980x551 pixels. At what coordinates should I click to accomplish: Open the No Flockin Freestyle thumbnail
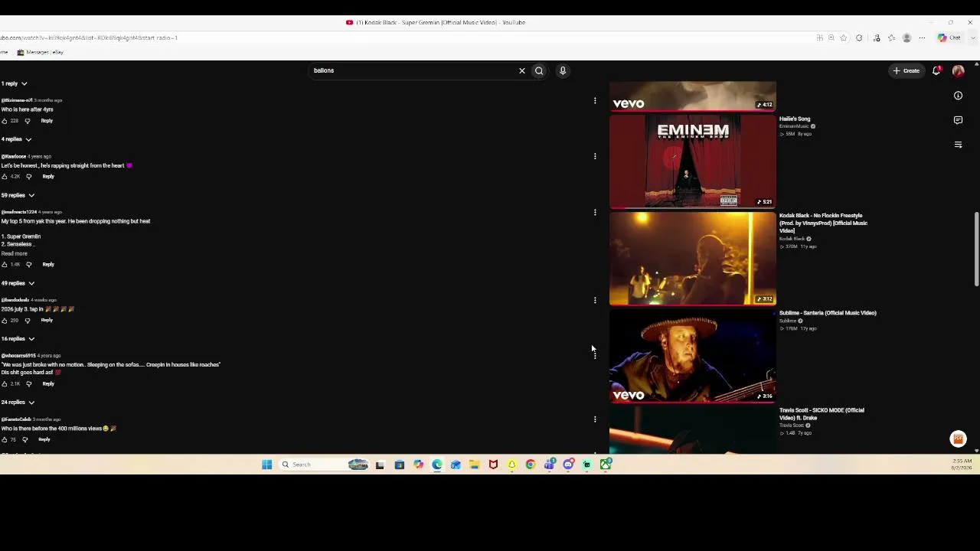click(693, 259)
